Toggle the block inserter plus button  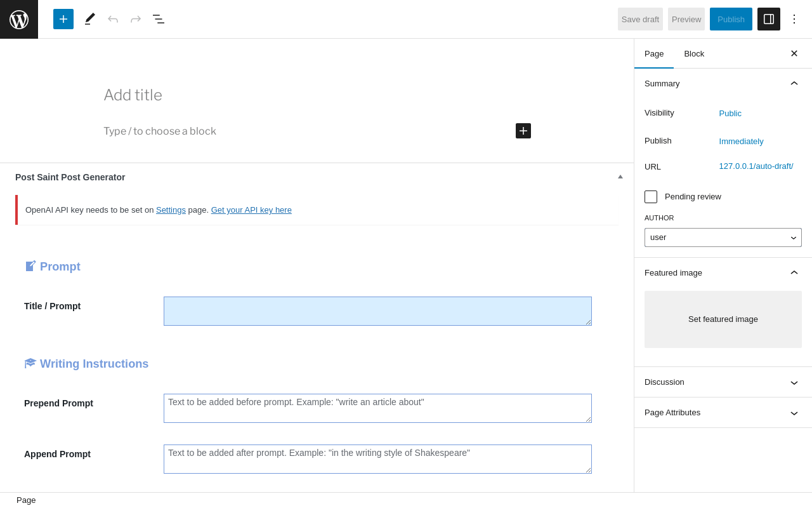(63, 19)
